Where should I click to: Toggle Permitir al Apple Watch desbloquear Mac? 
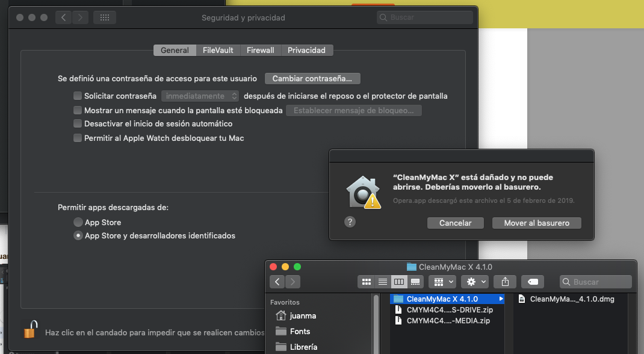[77, 138]
